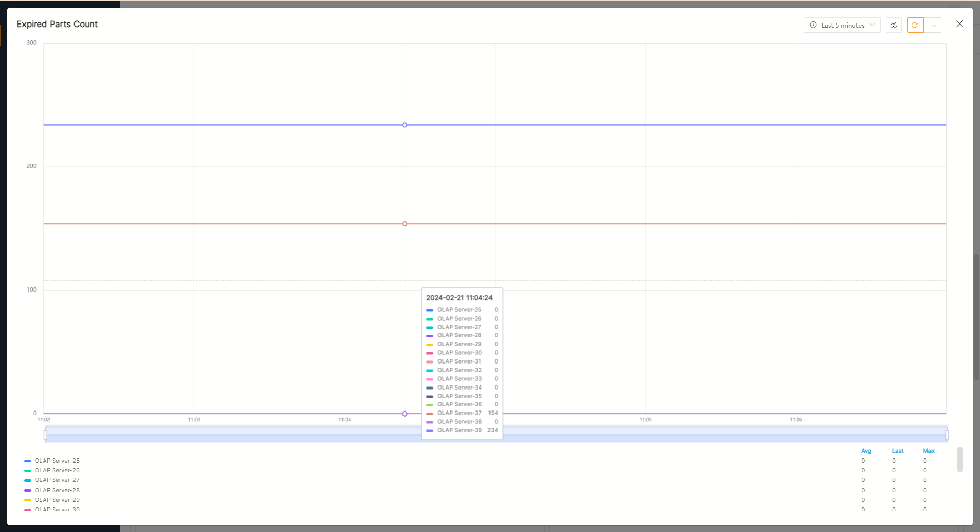Sort legend by Last column
Viewport: 980px width, 532px height.
pyautogui.click(x=897, y=451)
